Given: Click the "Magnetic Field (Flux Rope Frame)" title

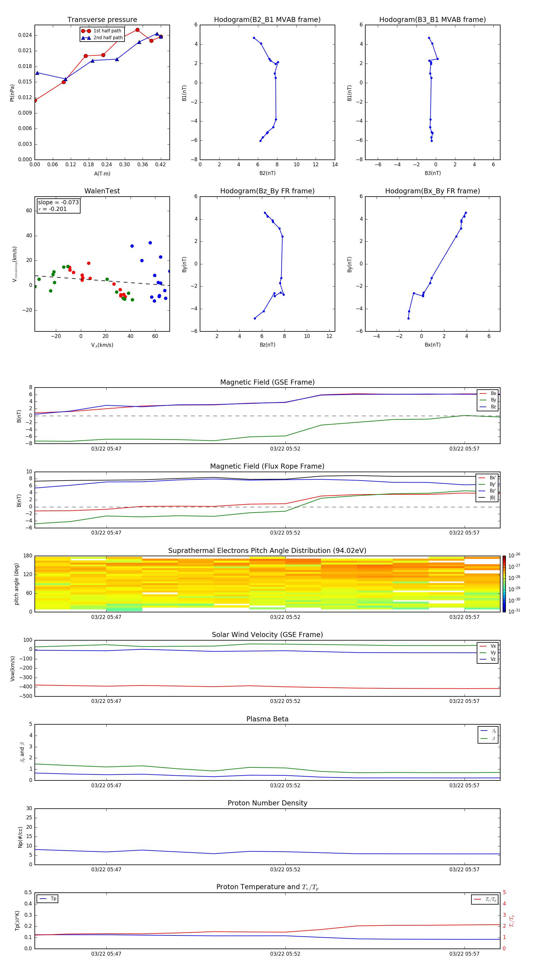Looking at the screenshot, I should (x=267, y=467).
